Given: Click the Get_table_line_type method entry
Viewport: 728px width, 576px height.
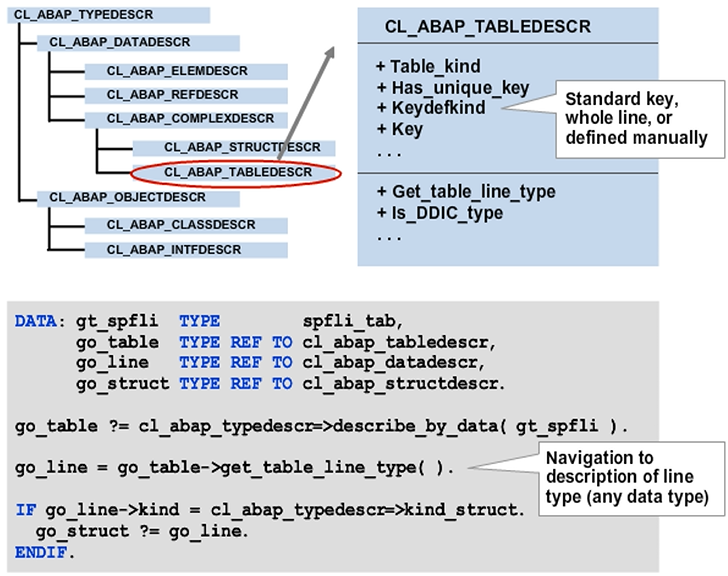Looking at the screenshot, I should [465, 191].
